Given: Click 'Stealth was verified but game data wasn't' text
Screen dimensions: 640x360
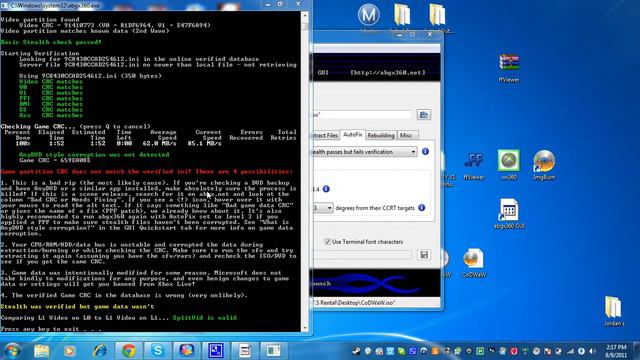Looking at the screenshot, I should tap(78, 307).
